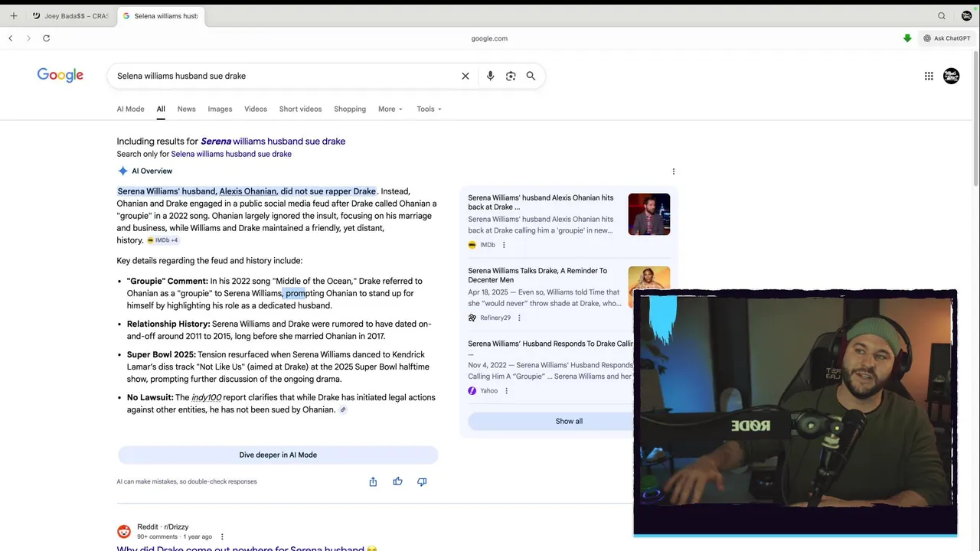Submit search with magnifier icon
The height and width of the screenshot is (551, 980).
[x=531, y=76]
